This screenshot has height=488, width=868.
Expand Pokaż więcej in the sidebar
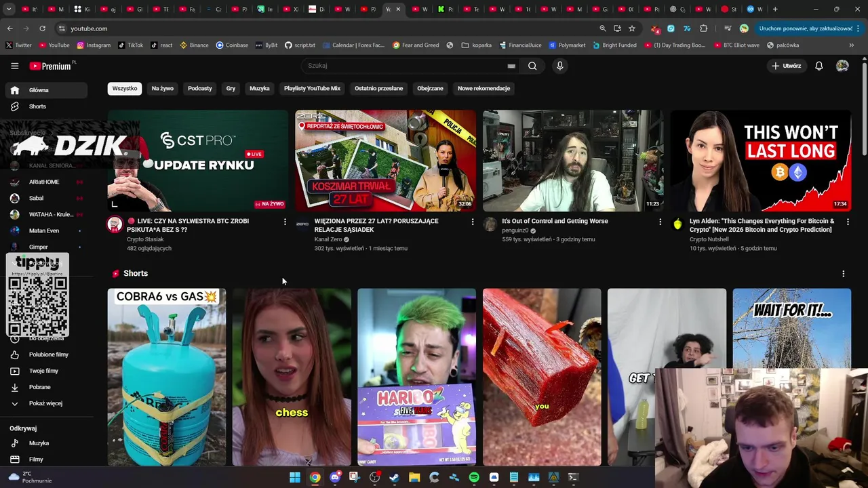point(46,403)
